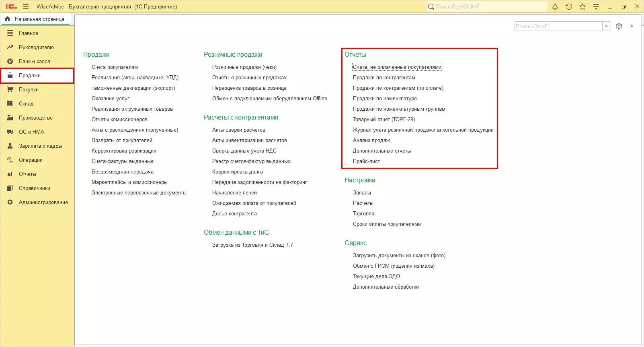This screenshot has width=644, height=347.
Task: Click the Администрирование gear icon
Action: coord(10,202)
